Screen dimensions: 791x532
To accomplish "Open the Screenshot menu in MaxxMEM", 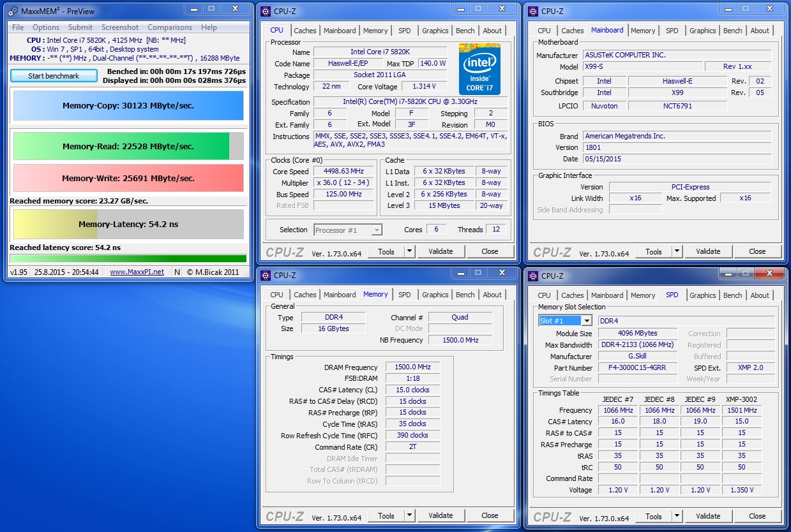I will [120, 27].
